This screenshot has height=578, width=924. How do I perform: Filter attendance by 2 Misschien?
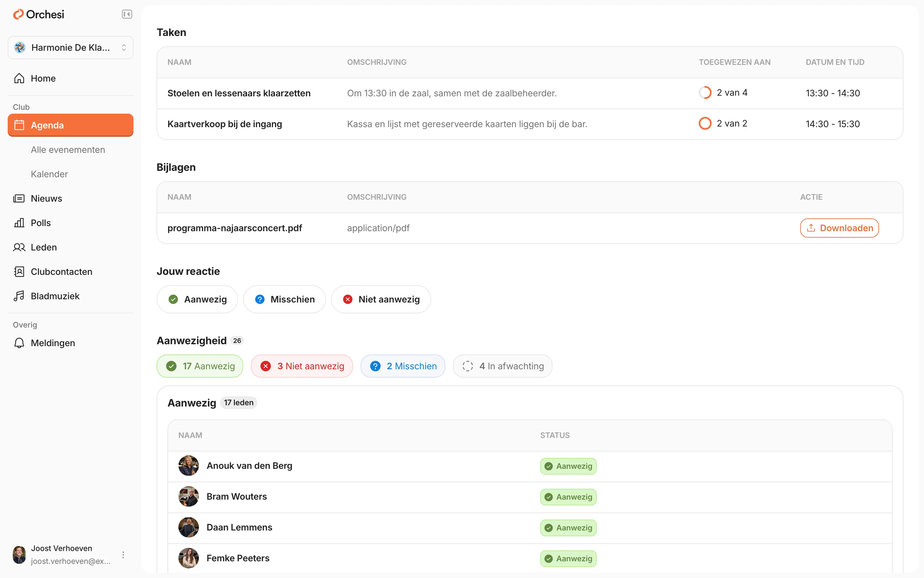pos(403,366)
